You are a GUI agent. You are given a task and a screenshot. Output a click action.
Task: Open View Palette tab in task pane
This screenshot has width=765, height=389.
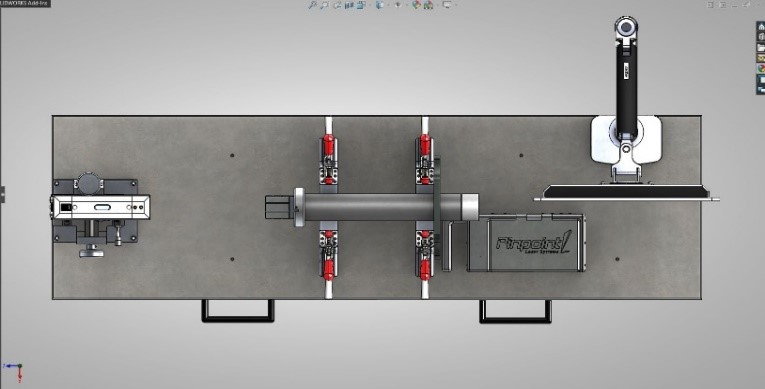pos(761,58)
